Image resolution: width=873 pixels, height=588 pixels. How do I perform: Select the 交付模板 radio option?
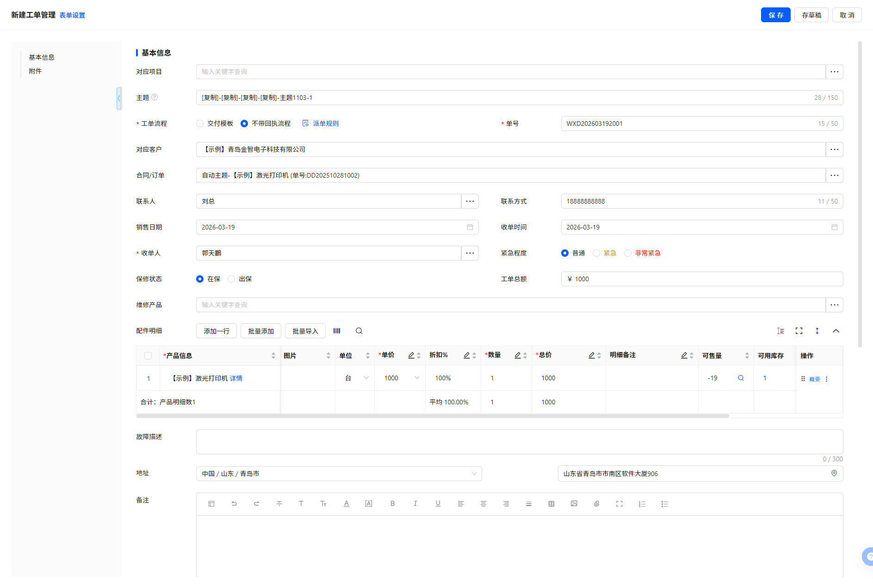200,124
